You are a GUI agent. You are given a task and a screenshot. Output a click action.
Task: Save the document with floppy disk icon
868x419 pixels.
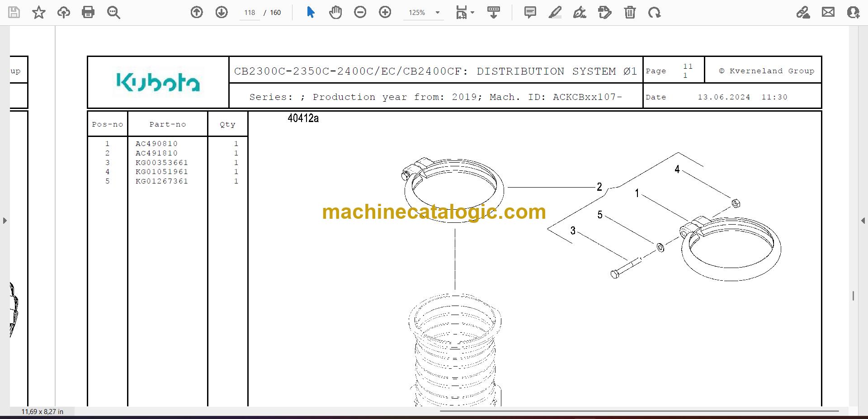[14, 12]
